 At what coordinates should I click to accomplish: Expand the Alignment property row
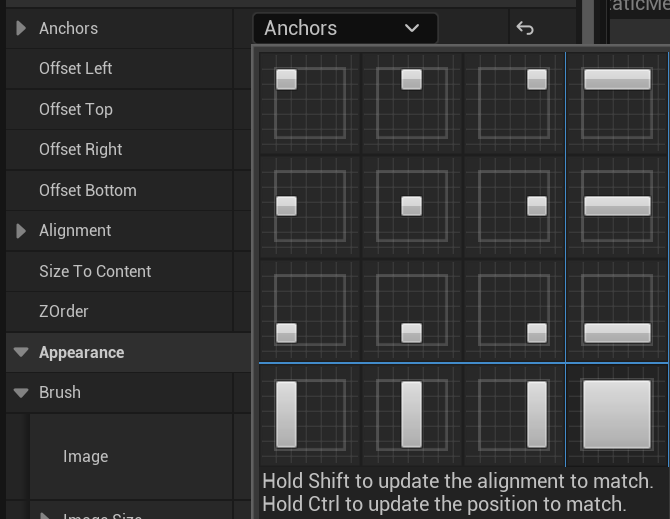point(21,231)
